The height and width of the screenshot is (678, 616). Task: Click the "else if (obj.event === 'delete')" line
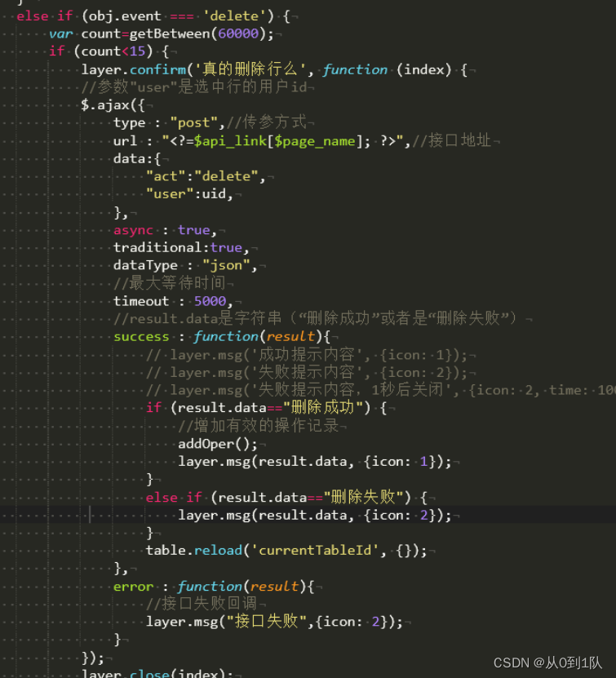153,16
